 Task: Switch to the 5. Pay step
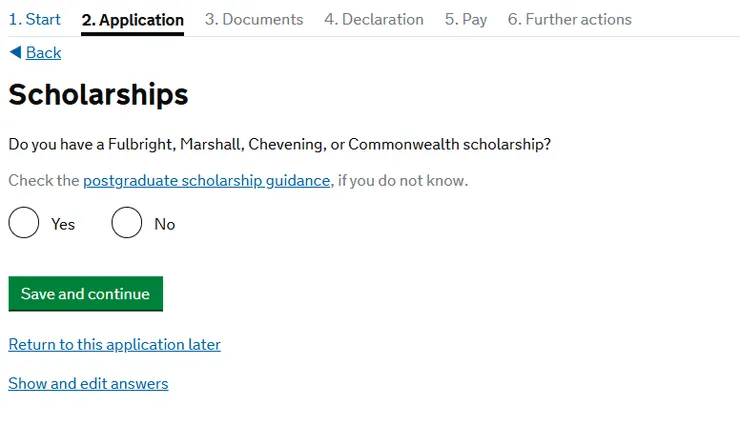(466, 19)
